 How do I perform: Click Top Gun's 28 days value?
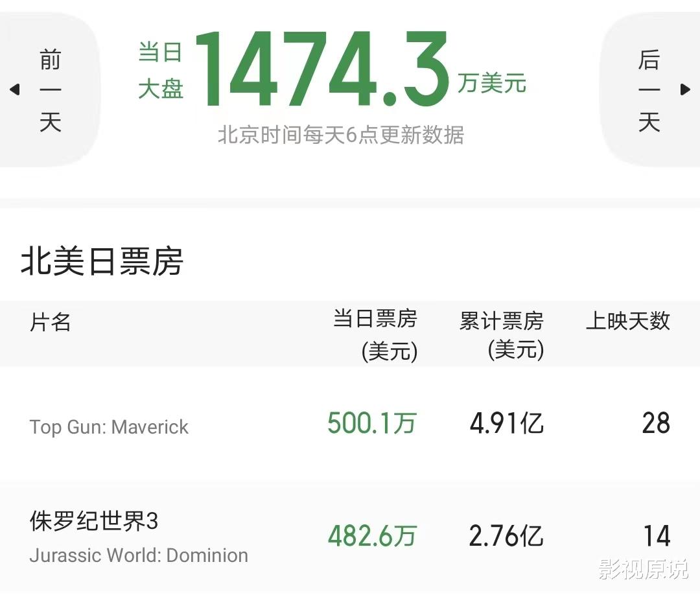[x=656, y=423]
